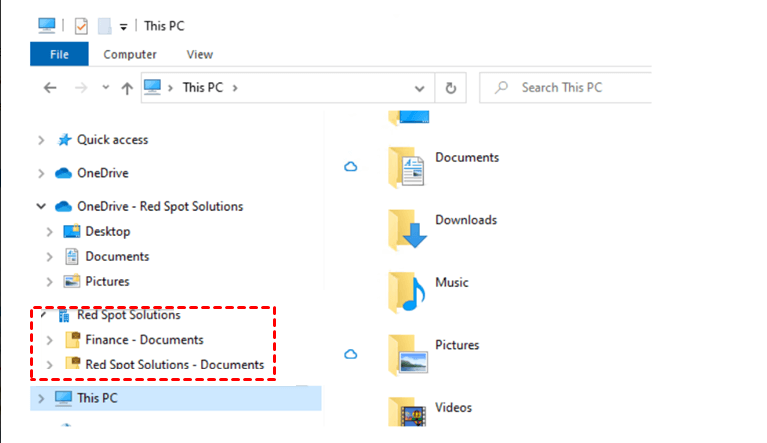
Task: Click the Videos folder label
Action: (x=453, y=408)
